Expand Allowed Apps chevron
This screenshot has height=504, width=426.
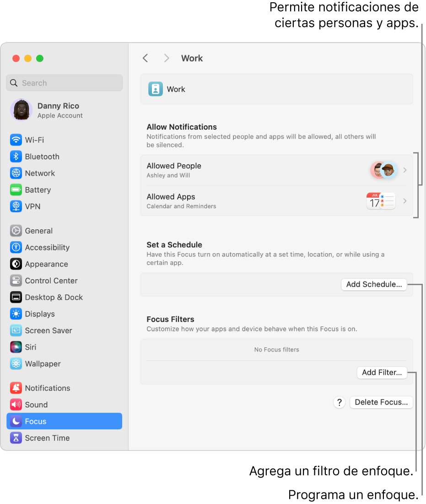[x=405, y=201]
